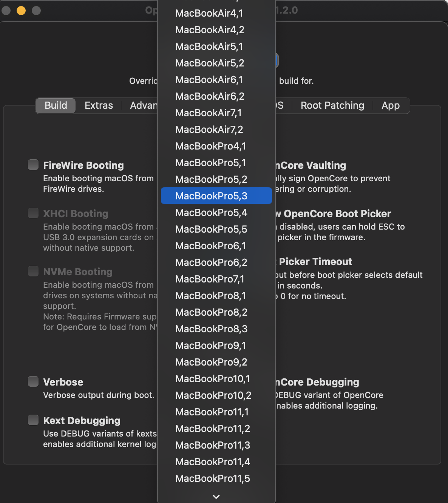Pick MacBookPro4,1 from the model list
This screenshot has height=503, width=448.
tap(211, 146)
